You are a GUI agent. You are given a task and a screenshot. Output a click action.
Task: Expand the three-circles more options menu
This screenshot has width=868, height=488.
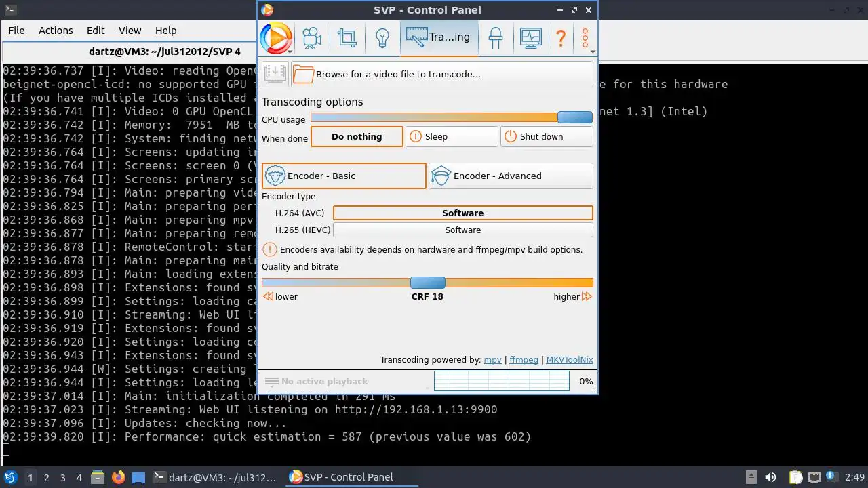(x=585, y=38)
